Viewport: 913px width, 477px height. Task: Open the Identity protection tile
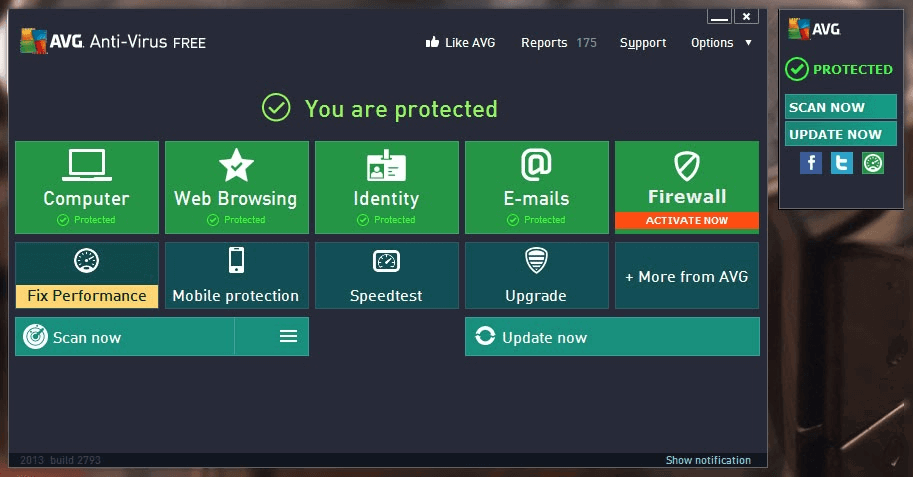[386, 187]
